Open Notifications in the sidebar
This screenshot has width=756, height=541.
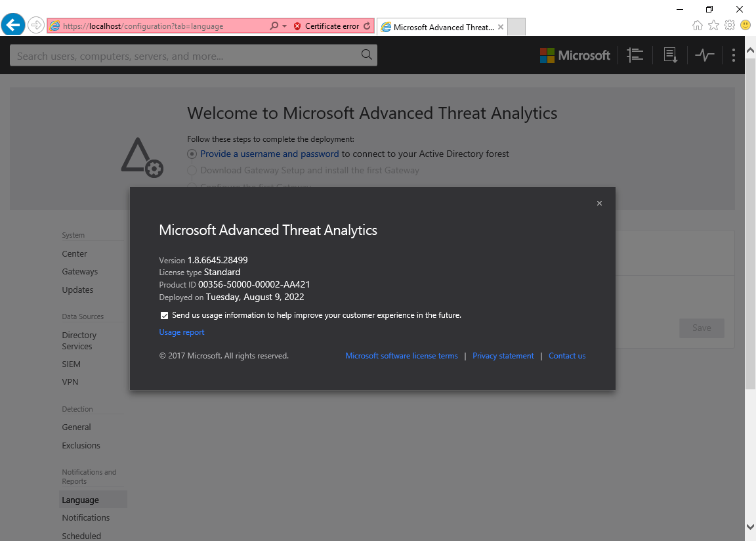pyautogui.click(x=86, y=517)
